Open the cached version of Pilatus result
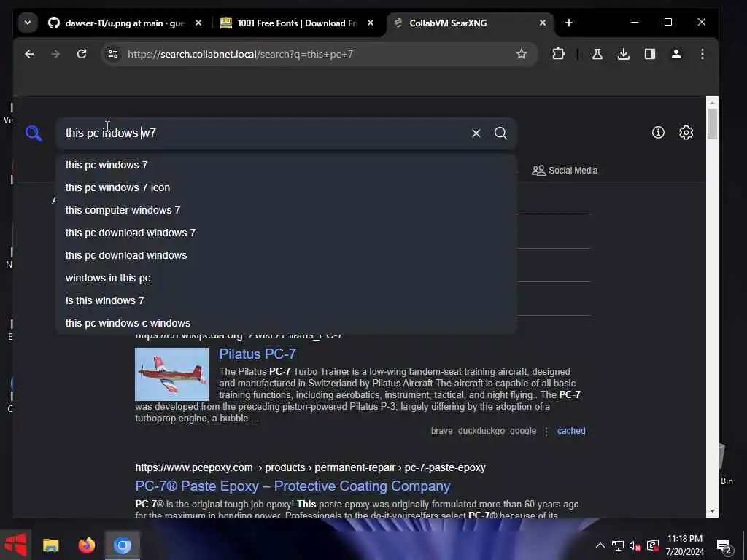Screen dimensions: 747x560 [x=571, y=431]
